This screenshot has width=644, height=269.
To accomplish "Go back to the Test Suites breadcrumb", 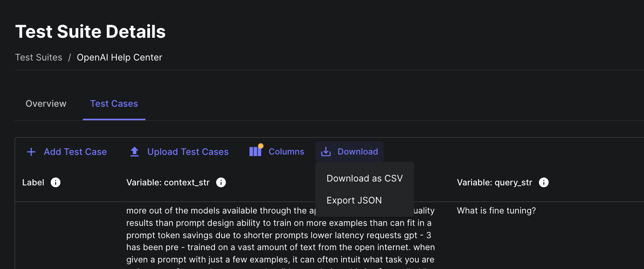I will (39, 57).
